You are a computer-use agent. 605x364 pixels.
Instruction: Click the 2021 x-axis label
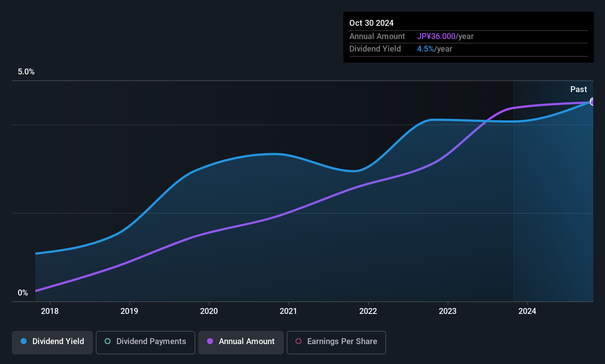pyautogui.click(x=288, y=311)
